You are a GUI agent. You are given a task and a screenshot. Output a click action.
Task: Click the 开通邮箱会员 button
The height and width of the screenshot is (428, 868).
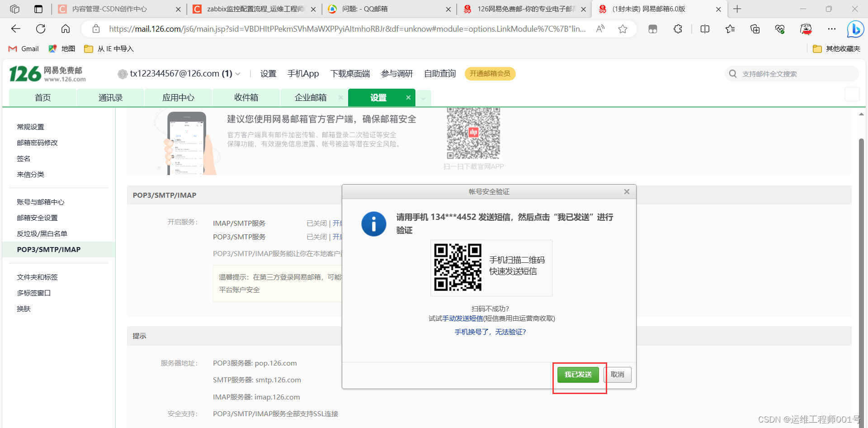tap(490, 74)
